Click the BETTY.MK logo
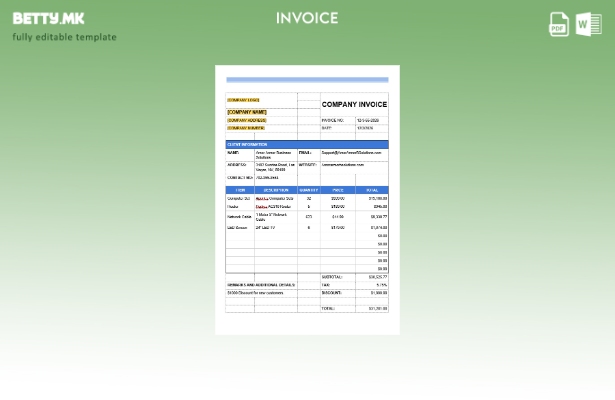Viewport: 615px width, 400px height. (x=49, y=18)
